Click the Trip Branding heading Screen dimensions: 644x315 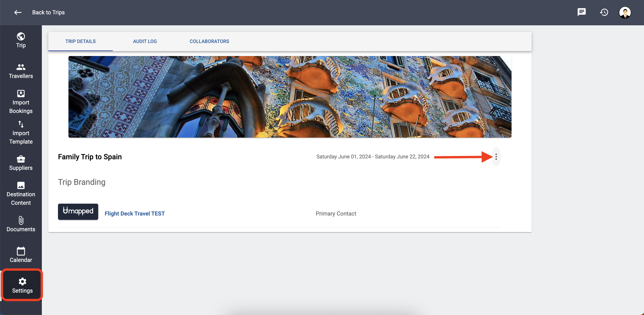click(81, 182)
